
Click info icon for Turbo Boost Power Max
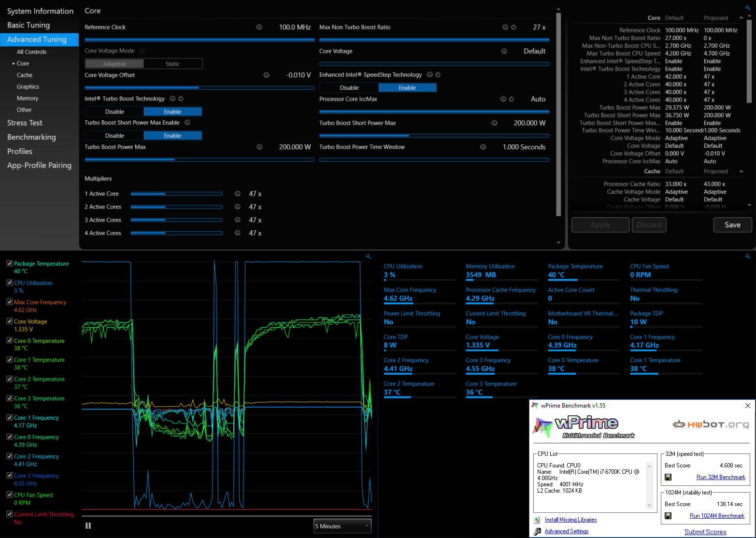(x=259, y=147)
